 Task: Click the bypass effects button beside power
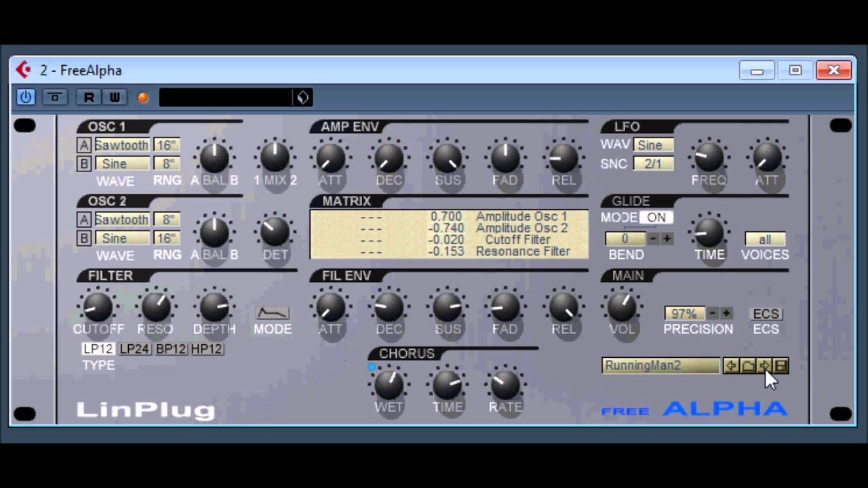click(55, 97)
